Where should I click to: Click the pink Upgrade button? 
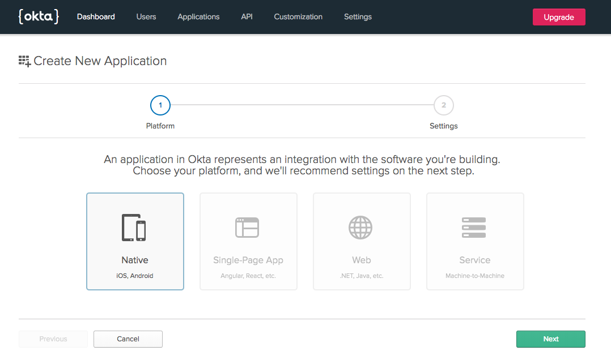[x=558, y=17]
